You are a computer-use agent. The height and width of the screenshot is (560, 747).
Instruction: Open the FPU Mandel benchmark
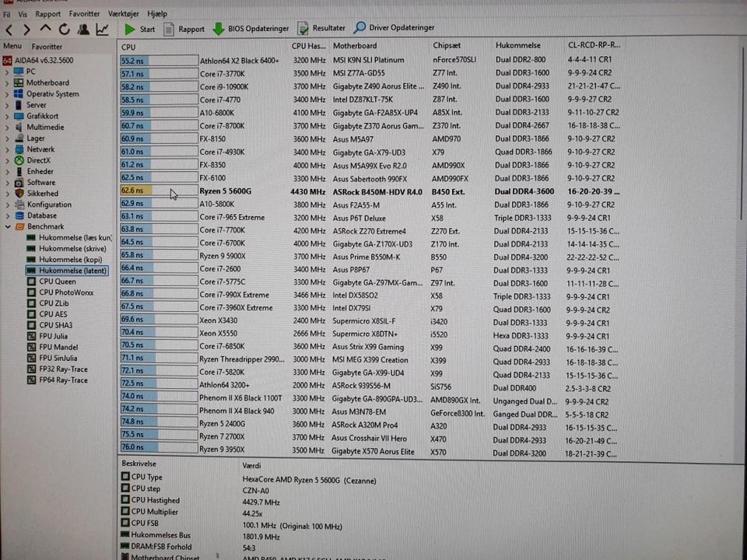pos(52,347)
